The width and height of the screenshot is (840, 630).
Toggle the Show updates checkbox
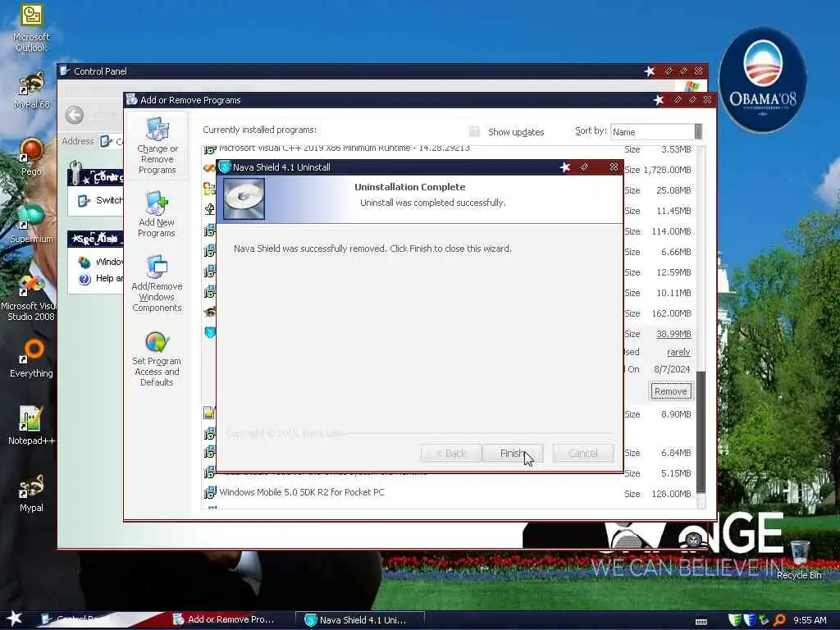[x=474, y=132]
